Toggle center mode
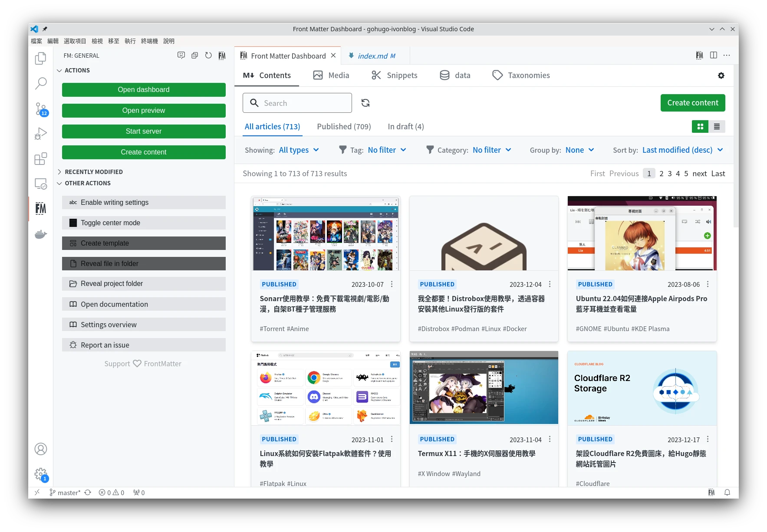This screenshot has height=532, width=767. pos(144,223)
